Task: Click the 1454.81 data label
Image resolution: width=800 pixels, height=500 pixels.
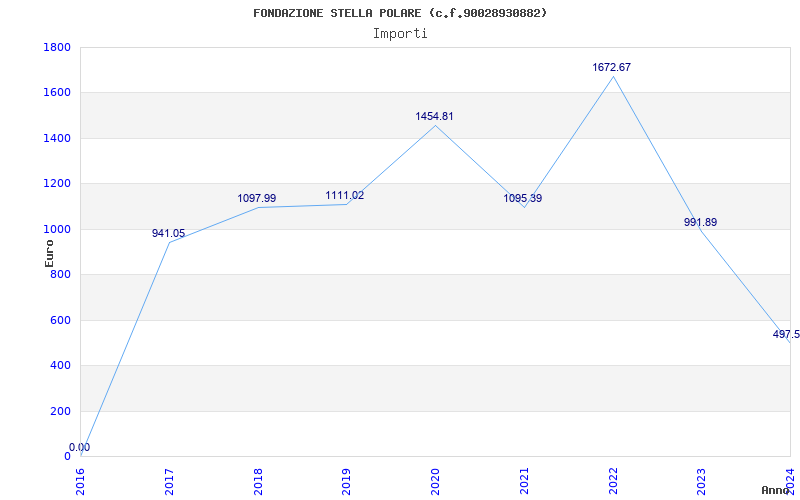Action: click(x=434, y=116)
